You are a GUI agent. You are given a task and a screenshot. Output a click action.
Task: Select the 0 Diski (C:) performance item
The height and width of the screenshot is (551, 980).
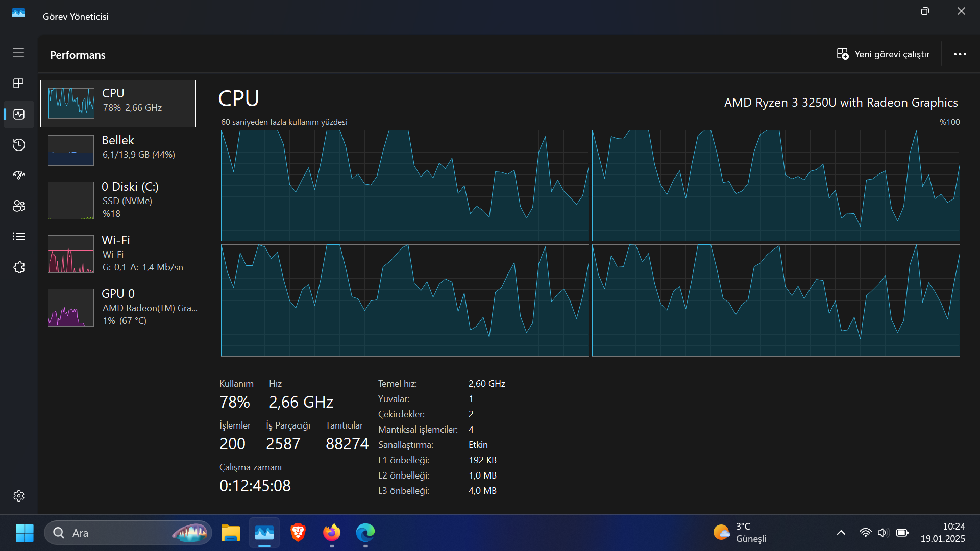(x=118, y=200)
